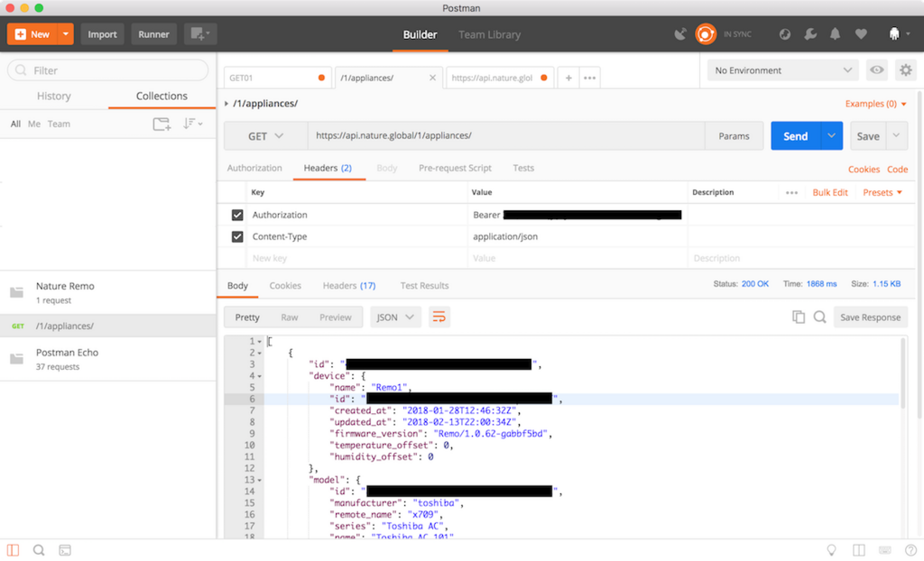Open Nature Remo collection folder
This screenshot has width=924, height=561.
click(x=108, y=292)
